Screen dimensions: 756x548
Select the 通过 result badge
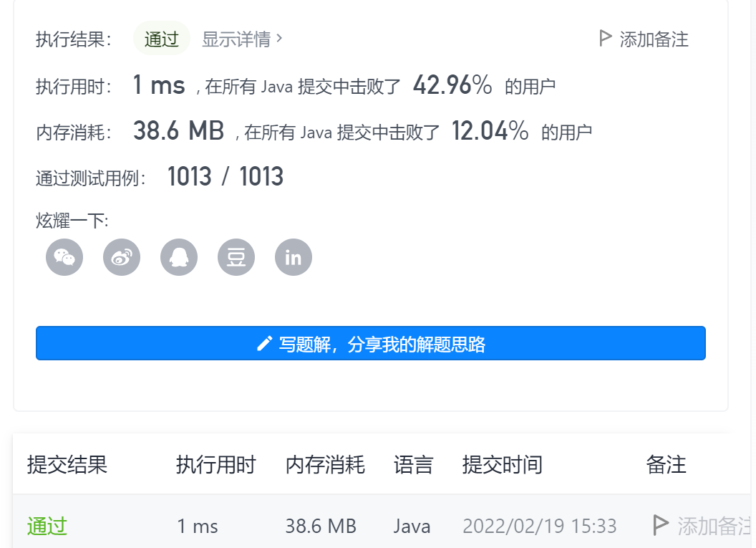pos(161,39)
